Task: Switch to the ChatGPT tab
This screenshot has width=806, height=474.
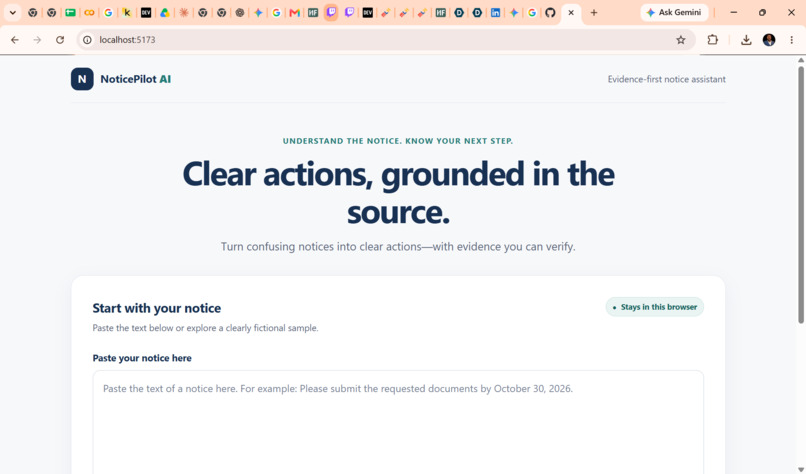Action: click(240, 12)
